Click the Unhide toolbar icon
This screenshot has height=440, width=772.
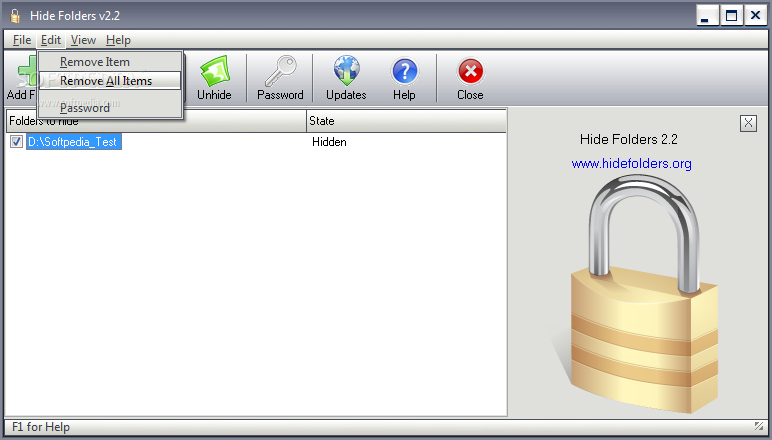point(214,71)
